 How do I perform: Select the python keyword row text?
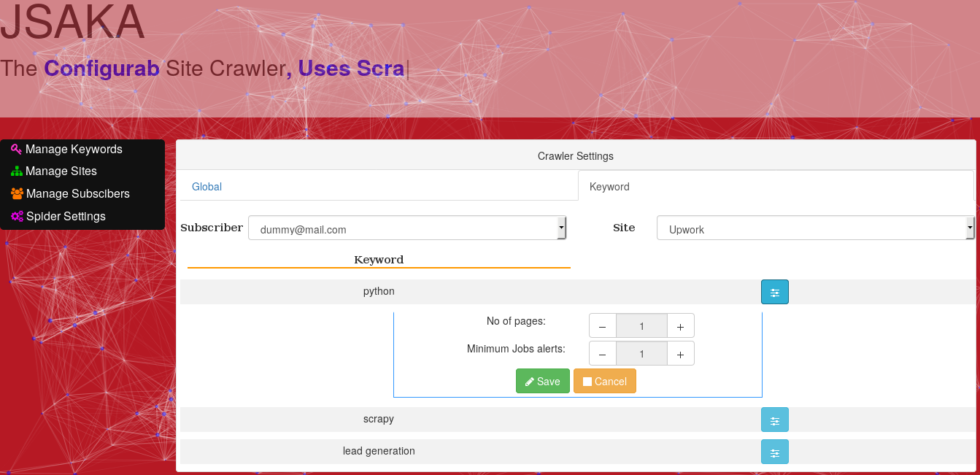(379, 291)
